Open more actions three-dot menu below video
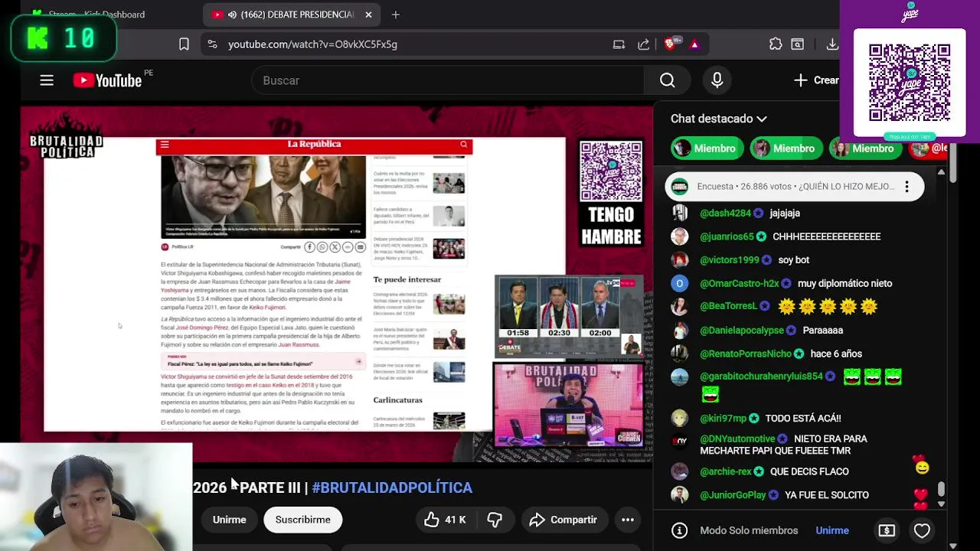The height and width of the screenshot is (551, 980). pyautogui.click(x=628, y=520)
